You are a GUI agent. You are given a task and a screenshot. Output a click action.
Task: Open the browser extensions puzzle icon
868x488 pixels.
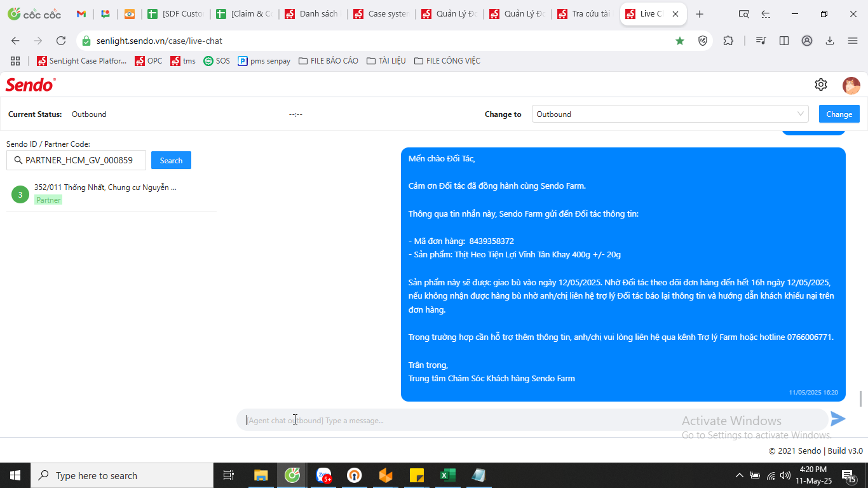click(x=729, y=41)
